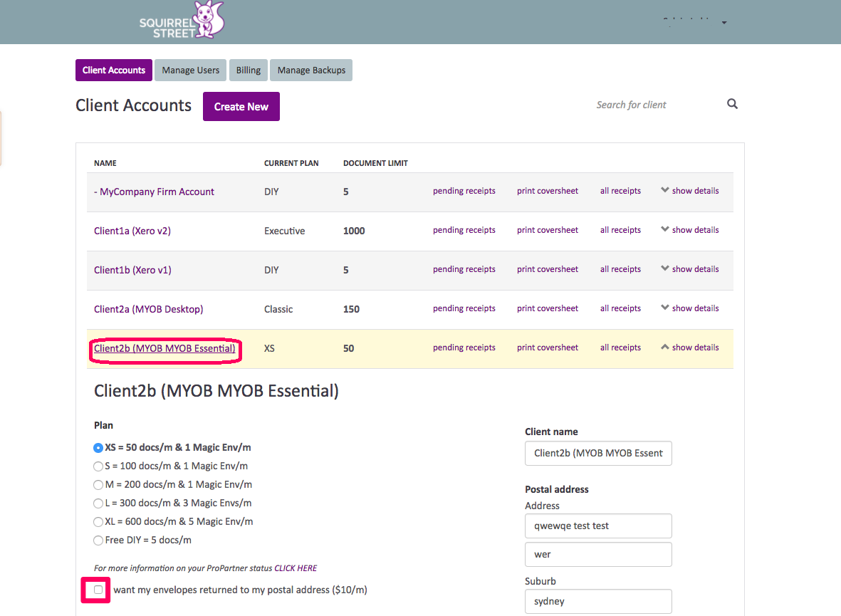
Task: View all receipts for Client1b
Action: 620,269
